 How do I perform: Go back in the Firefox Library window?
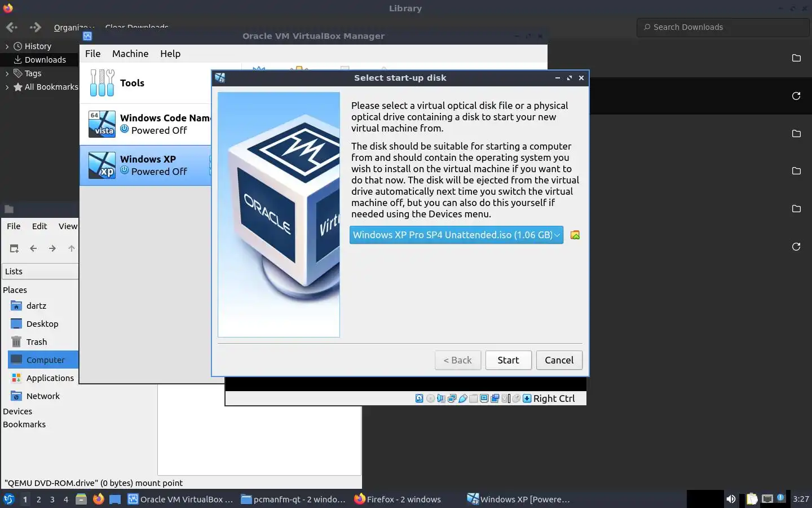click(x=12, y=27)
